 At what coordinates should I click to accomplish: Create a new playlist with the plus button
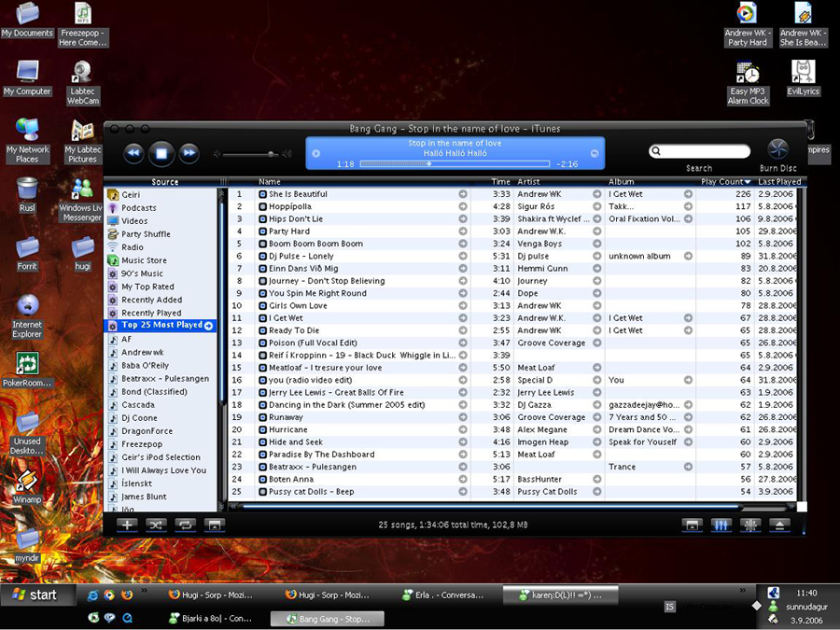(x=127, y=525)
